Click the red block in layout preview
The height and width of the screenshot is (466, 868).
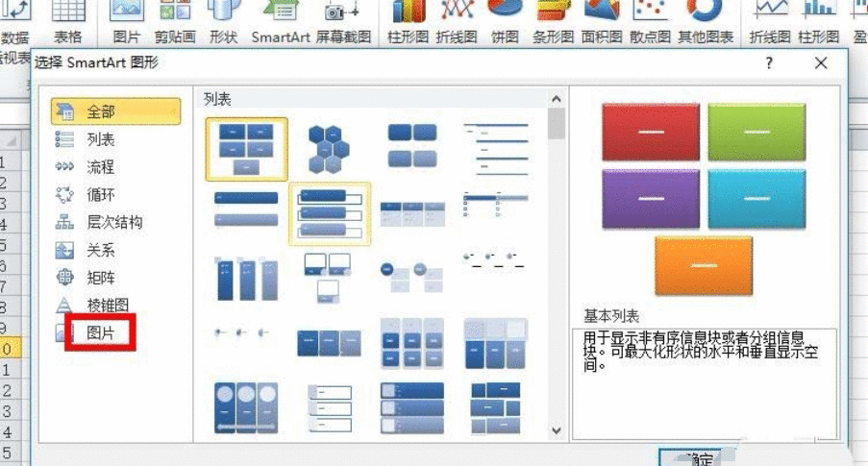pos(651,132)
